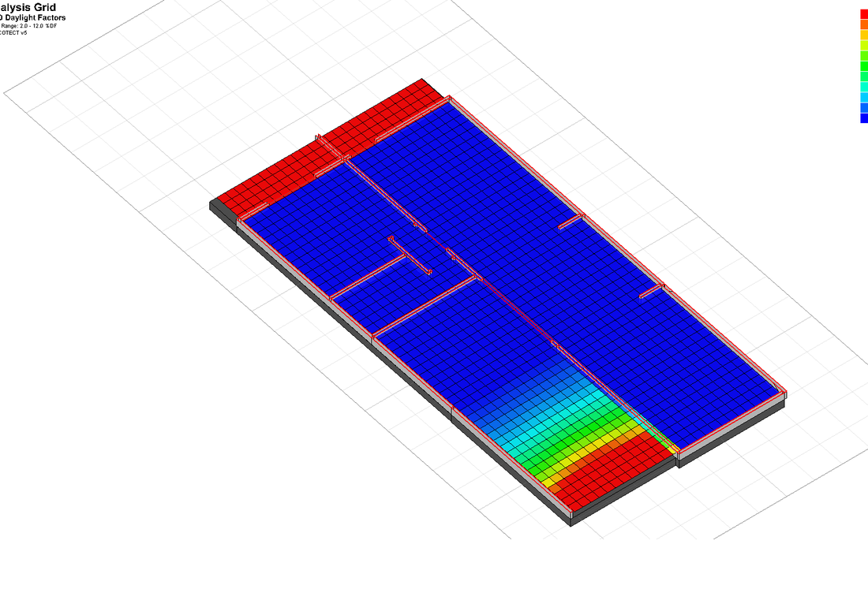868x615 pixels.
Task: Select the 'Range: 2.0 - 12.0 %DF' label
Action: pos(28,26)
